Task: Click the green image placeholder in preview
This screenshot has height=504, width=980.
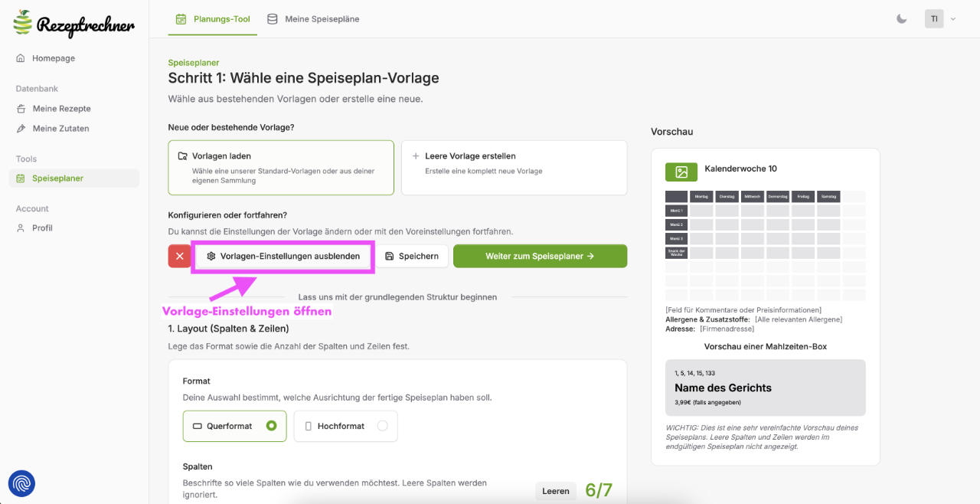Action: point(681,172)
